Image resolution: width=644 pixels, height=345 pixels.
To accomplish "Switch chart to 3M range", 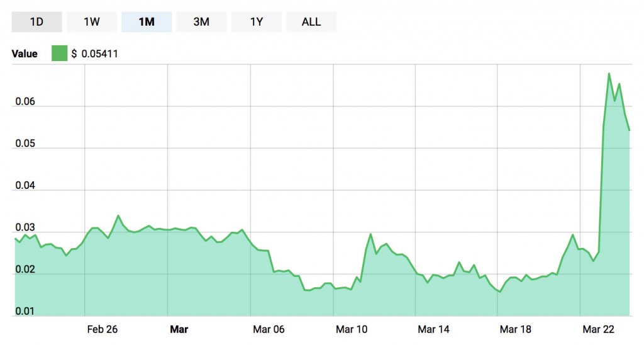I will coord(201,22).
